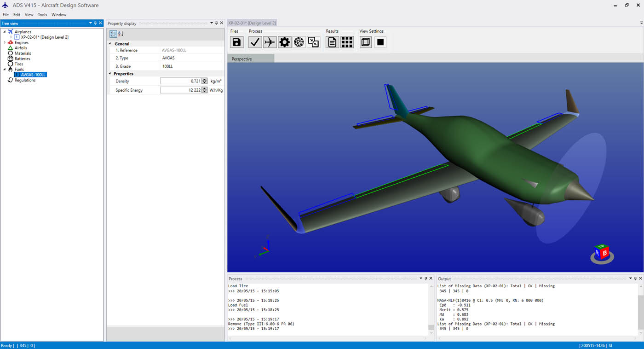
Task: Select the Tires node in tree
Action: click(x=19, y=64)
